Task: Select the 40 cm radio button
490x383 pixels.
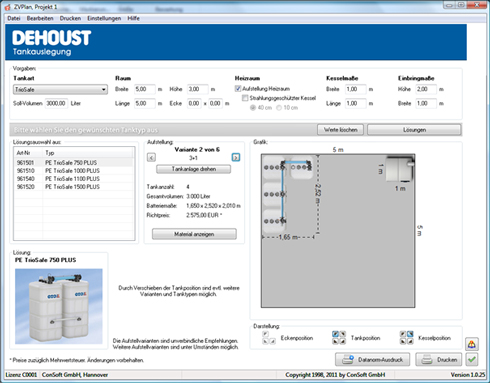Action: point(253,108)
